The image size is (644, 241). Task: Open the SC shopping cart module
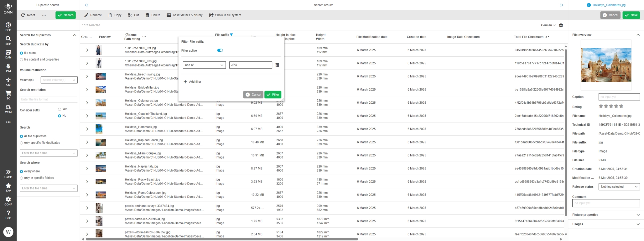(8, 95)
